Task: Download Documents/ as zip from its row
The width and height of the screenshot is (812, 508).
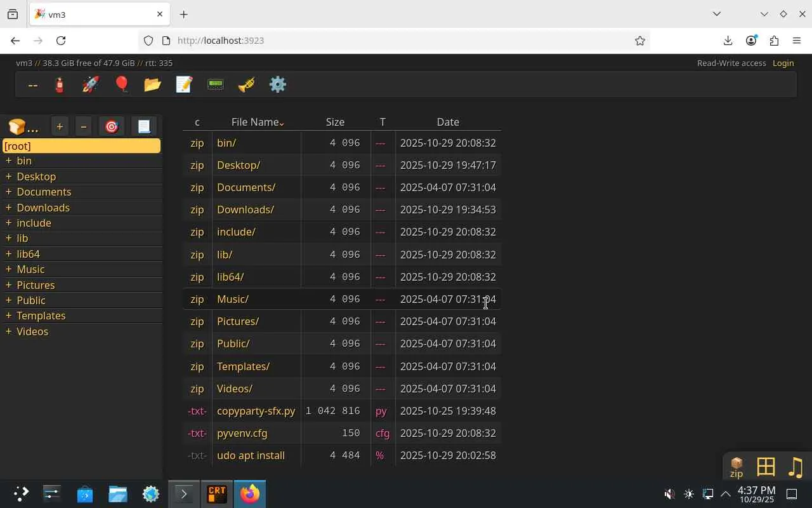Action: tap(197, 187)
